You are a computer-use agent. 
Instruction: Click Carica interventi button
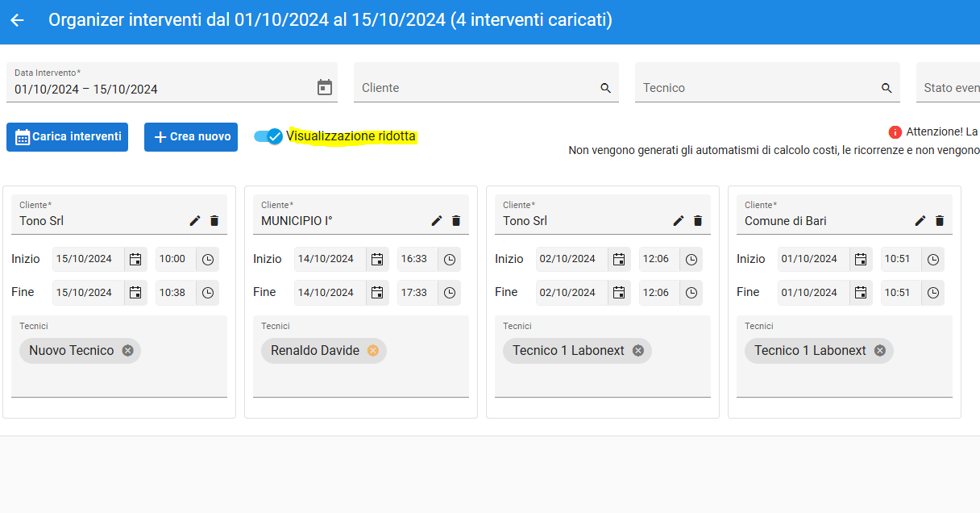pyautogui.click(x=68, y=137)
